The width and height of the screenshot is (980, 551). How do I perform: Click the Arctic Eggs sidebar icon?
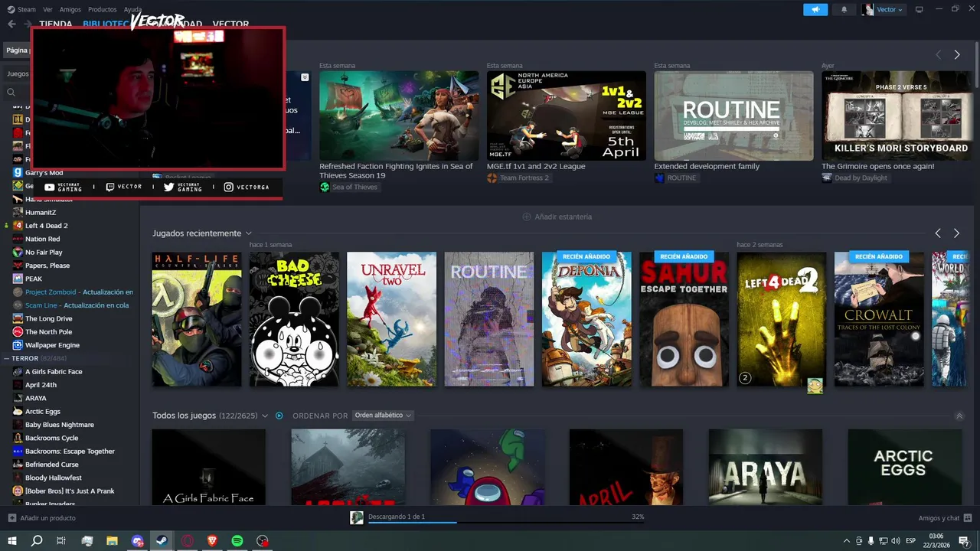18,411
